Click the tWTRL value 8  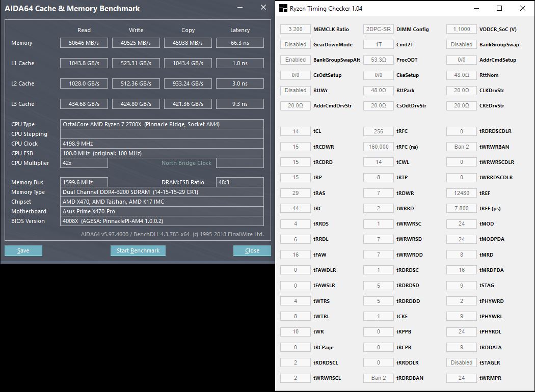pyautogui.click(x=296, y=316)
